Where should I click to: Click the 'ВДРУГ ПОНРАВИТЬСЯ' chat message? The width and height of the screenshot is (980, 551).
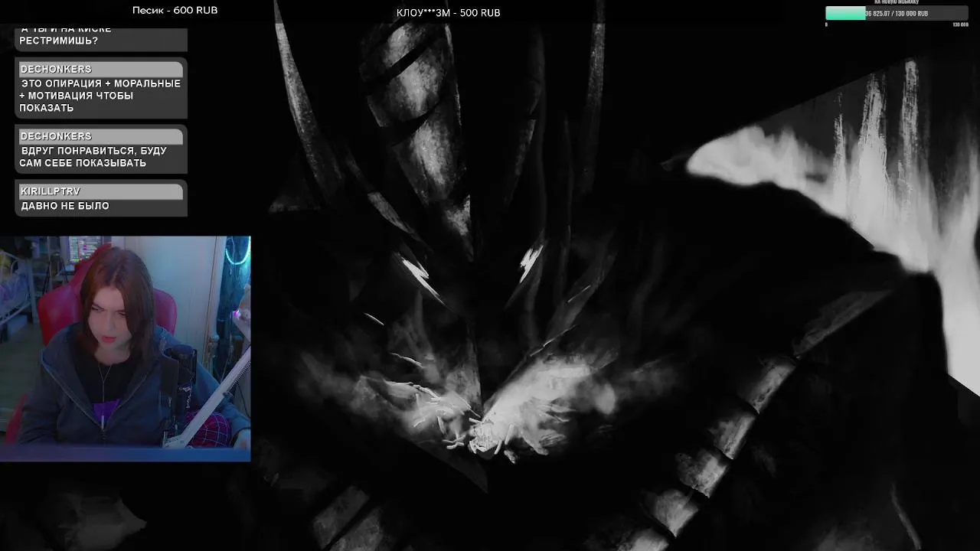(93, 157)
